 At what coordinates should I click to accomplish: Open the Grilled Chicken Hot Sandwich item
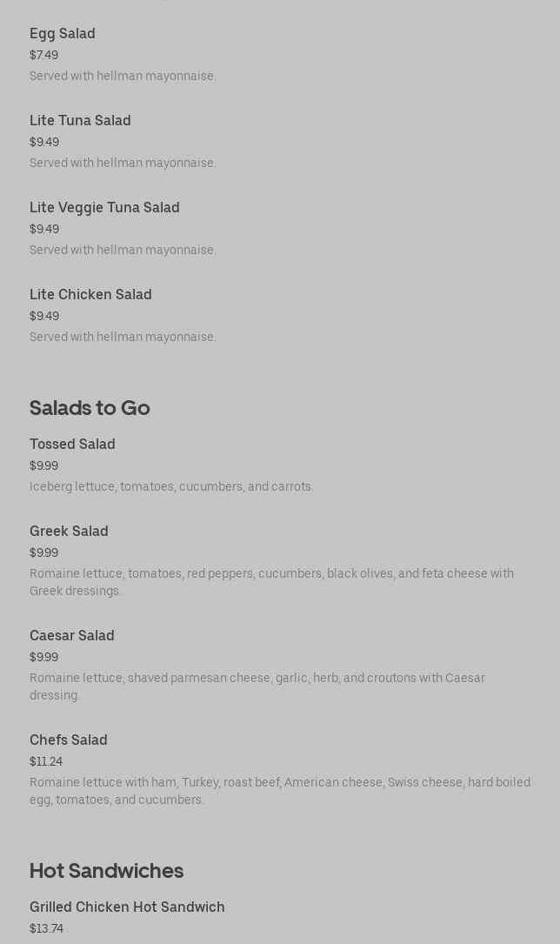coord(127,907)
